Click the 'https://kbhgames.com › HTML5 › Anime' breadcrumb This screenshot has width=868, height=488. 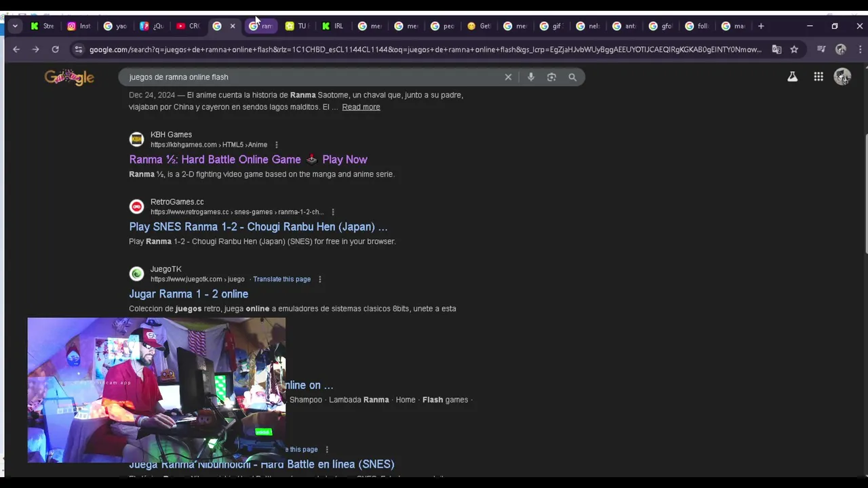209,145
